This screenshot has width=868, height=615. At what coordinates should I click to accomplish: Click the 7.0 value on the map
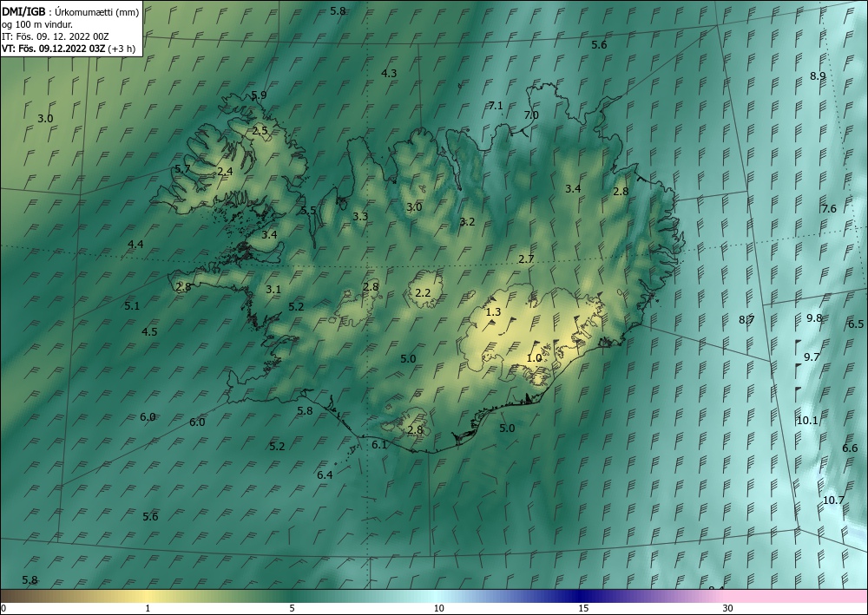coord(531,115)
